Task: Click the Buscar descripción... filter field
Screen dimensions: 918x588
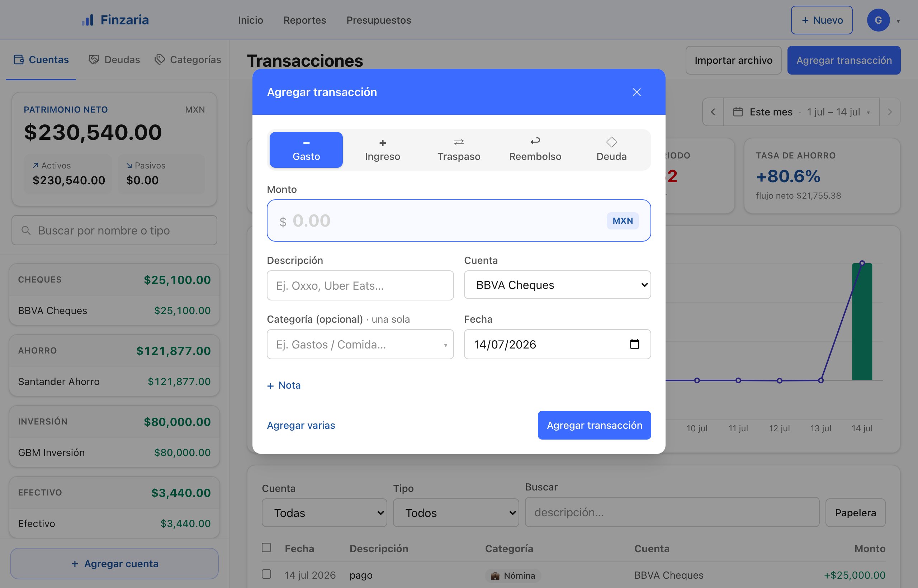Action: 672,512
